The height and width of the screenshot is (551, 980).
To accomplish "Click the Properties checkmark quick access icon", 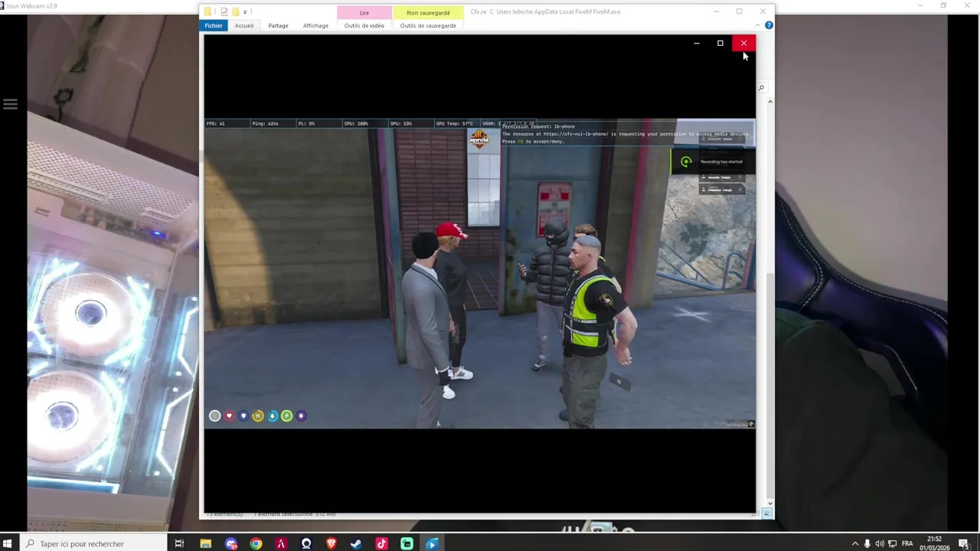I will pyautogui.click(x=224, y=11).
